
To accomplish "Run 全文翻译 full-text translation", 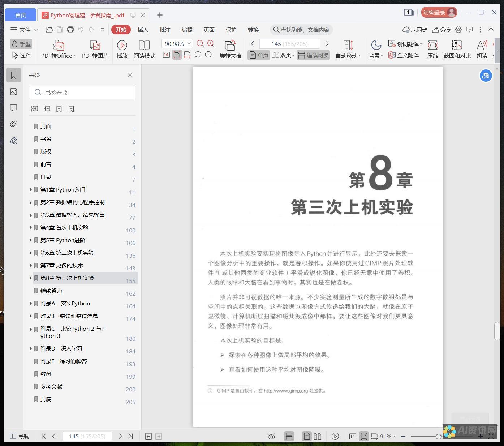I will point(404,55).
